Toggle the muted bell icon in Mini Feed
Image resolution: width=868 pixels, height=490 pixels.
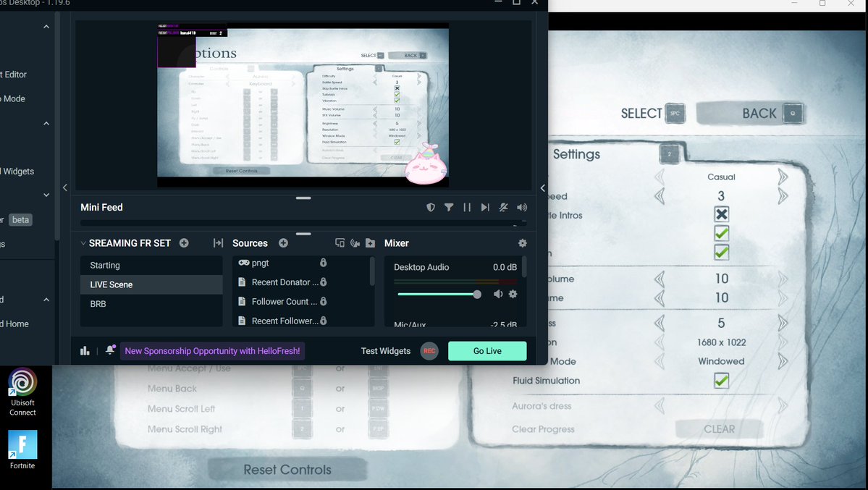point(503,207)
